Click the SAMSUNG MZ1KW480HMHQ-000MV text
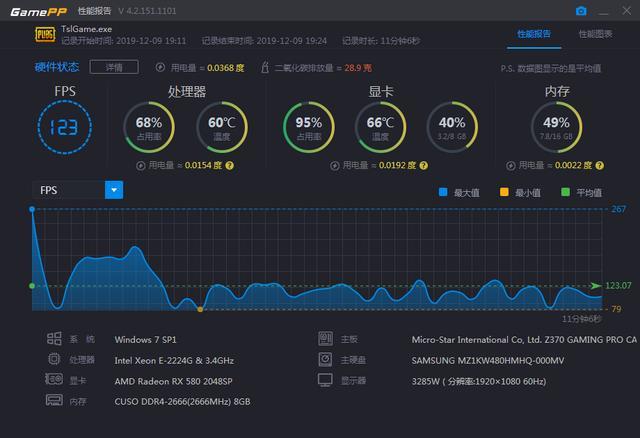 (488, 360)
